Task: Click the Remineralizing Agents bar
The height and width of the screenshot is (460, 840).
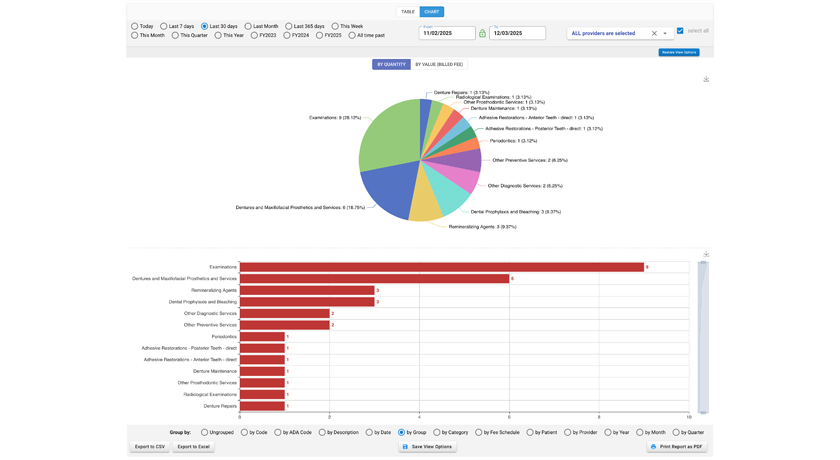Action: [x=307, y=290]
